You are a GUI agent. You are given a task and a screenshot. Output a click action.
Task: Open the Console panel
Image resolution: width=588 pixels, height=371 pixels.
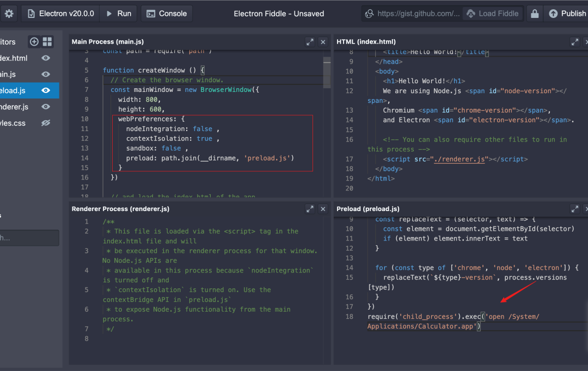pyautogui.click(x=167, y=14)
